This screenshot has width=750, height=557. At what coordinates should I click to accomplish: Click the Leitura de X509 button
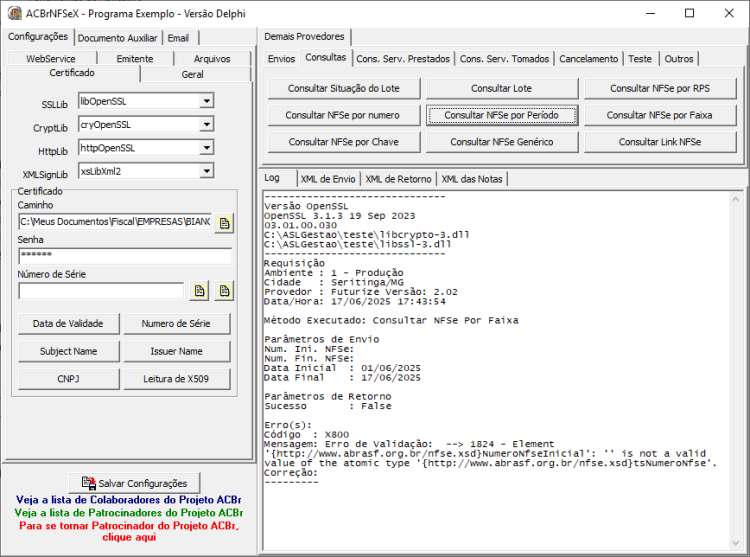pyautogui.click(x=176, y=379)
